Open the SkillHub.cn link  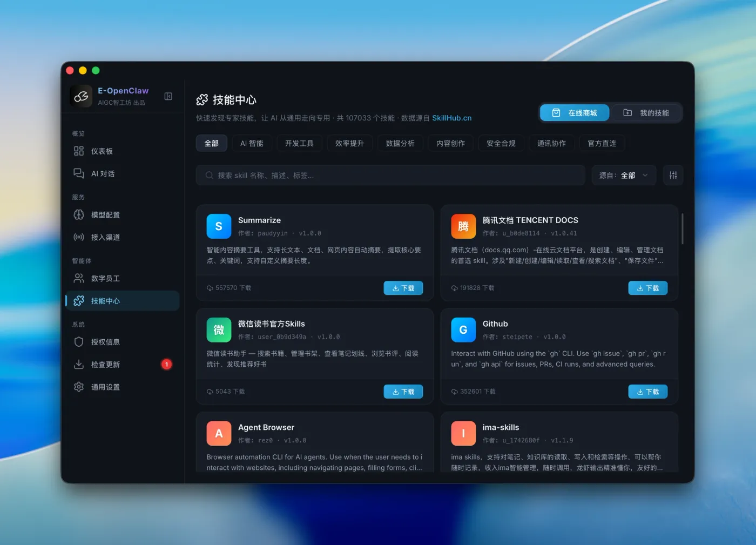(452, 118)
